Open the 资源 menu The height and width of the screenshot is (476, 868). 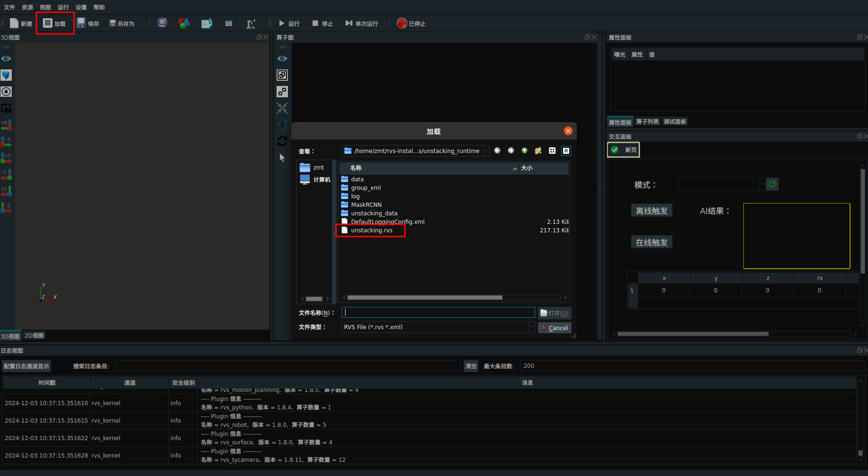click(27, 7)
